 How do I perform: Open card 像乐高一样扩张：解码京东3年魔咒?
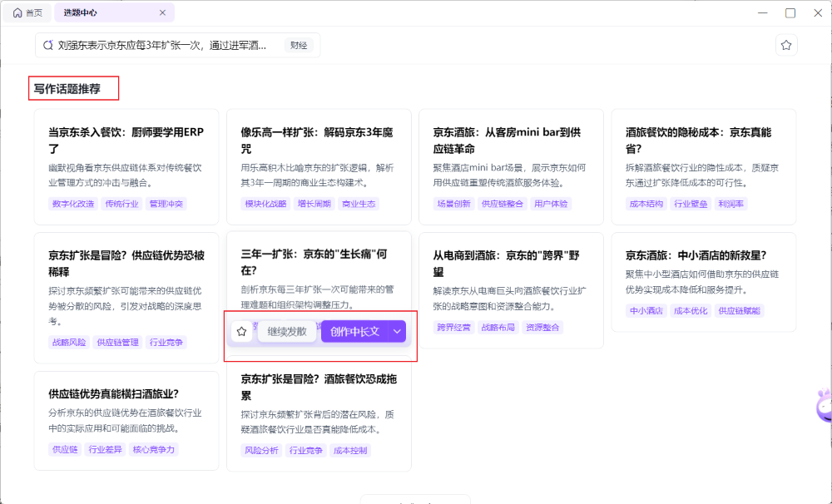tap(319, 167)
